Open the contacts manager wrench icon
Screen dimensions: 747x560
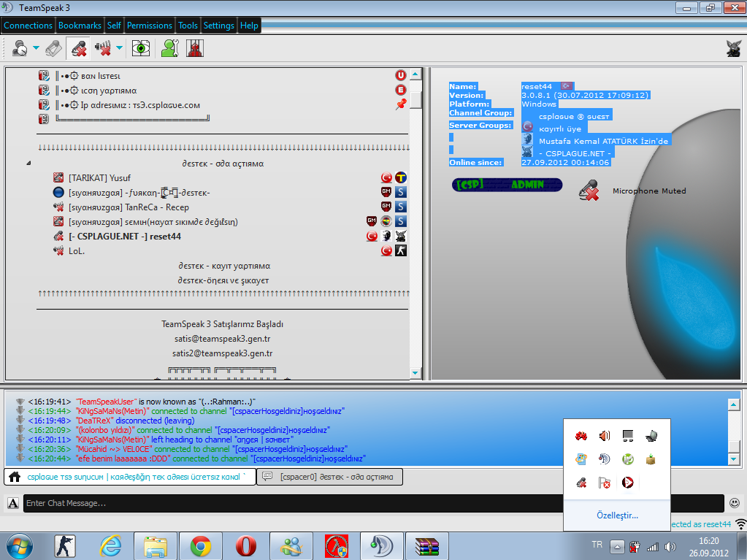pos(170,48)
